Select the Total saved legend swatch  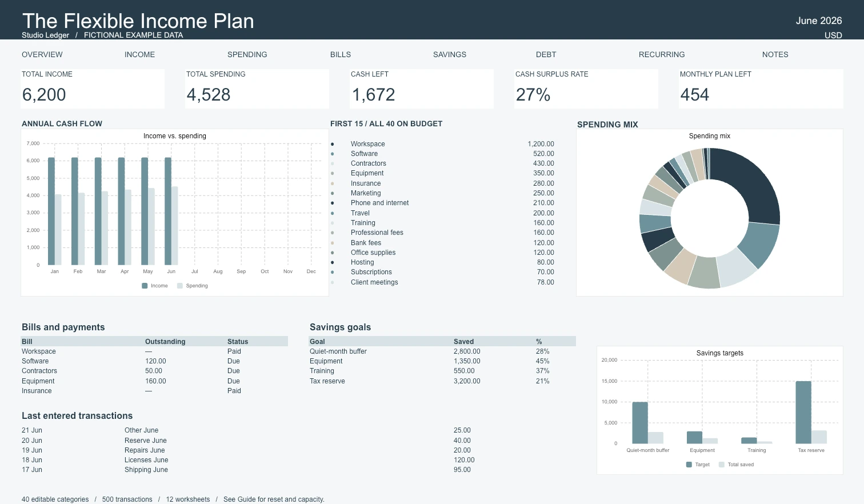pos(722,465)
